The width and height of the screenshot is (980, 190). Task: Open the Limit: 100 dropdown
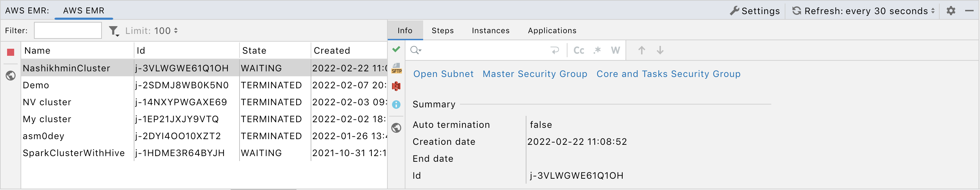pyautogui.click(x=152, y=31)
